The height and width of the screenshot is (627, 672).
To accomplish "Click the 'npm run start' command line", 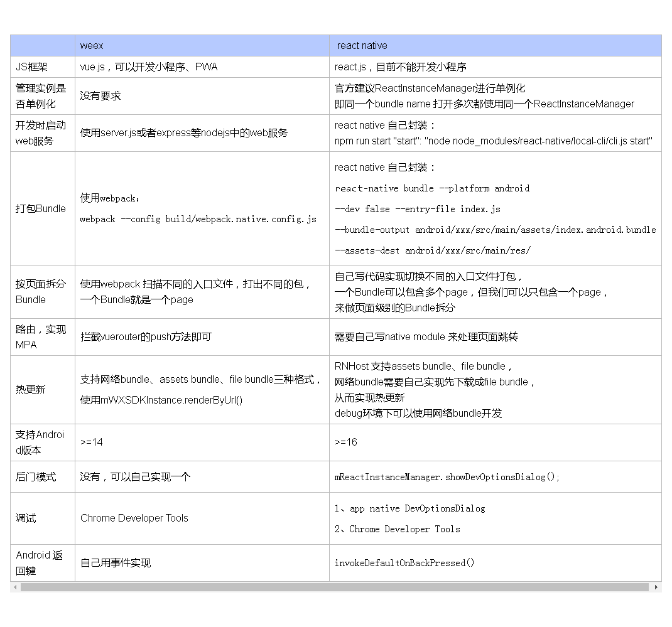I will [x=493, y=141].
